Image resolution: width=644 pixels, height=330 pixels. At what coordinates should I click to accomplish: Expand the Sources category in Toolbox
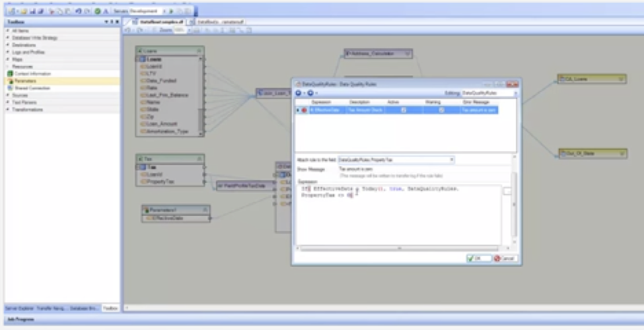click(x=7, y=95)
